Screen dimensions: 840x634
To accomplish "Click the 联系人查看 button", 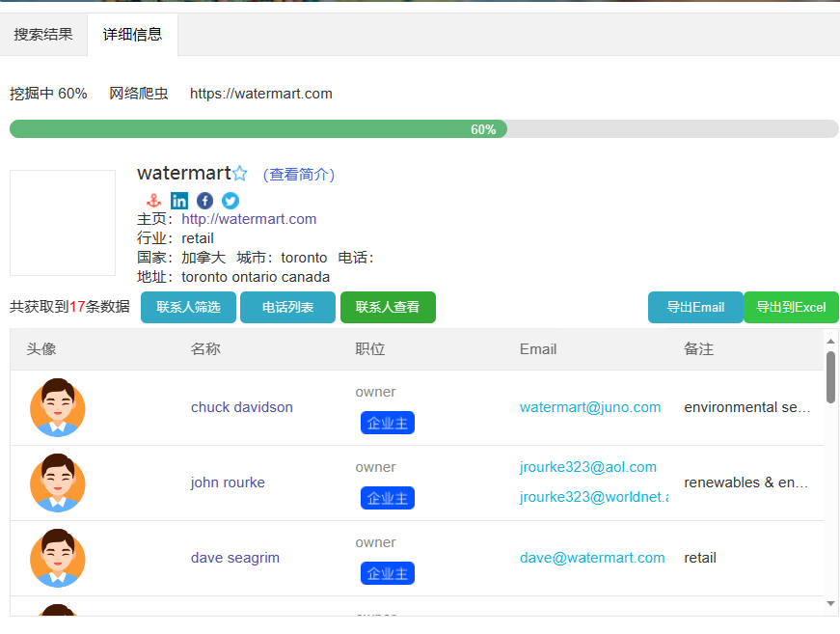I will (x=388, y=307).
